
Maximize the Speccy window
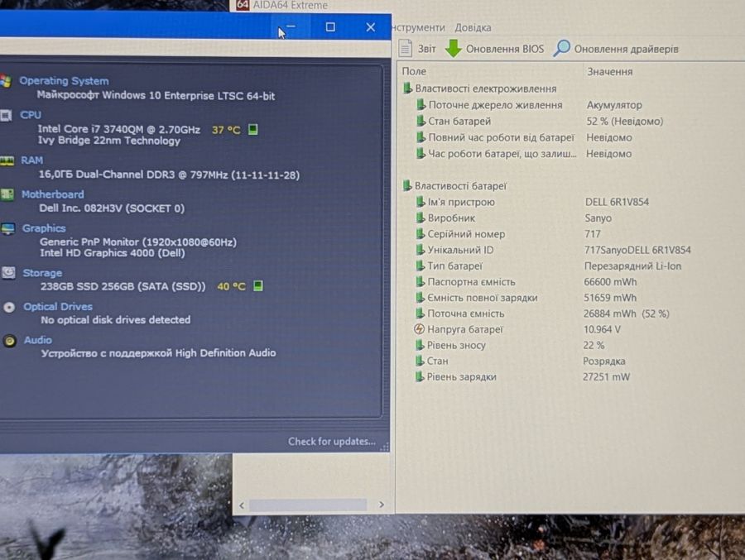click(x=330, y=27)
